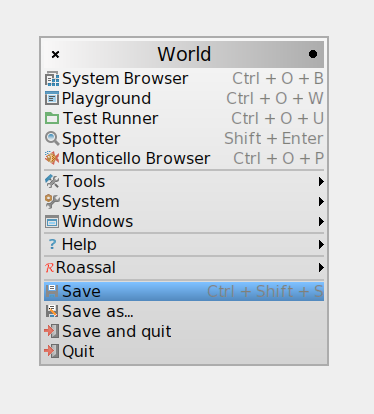Open a new Playground
The width and height of the screenshot is (374, 414).
click(184, 98)
